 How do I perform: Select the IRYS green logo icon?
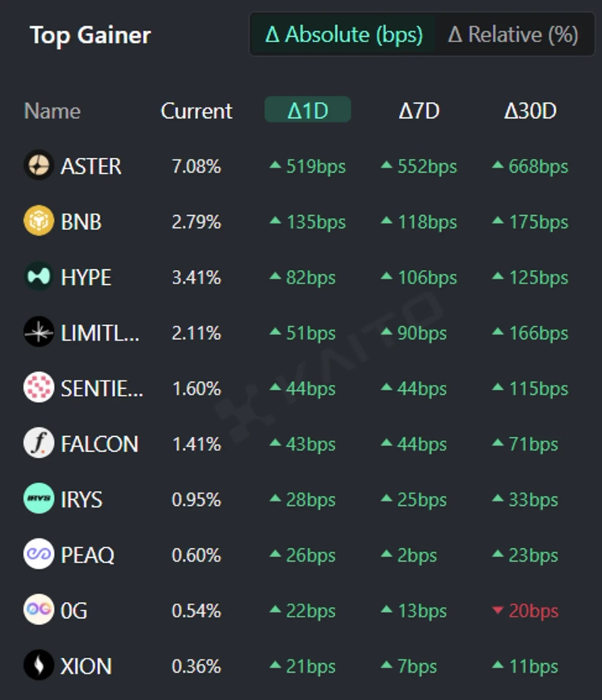(38, 499)
